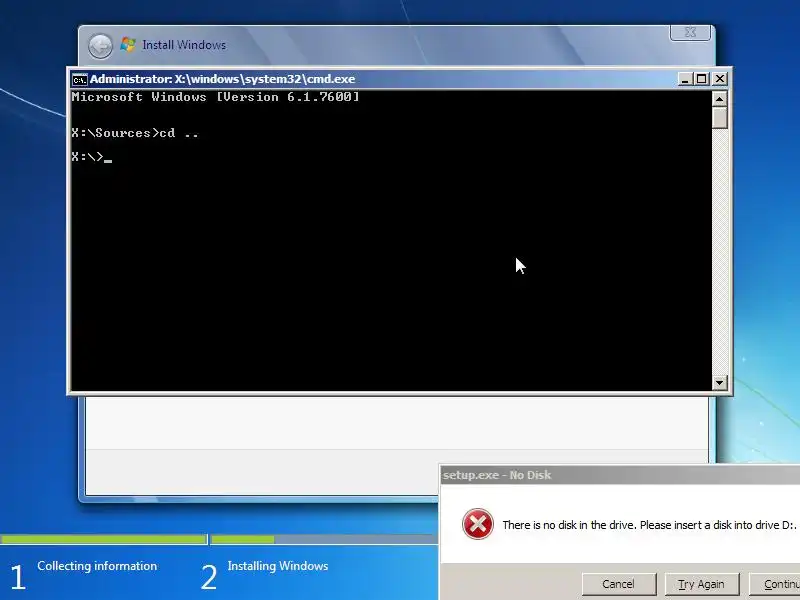Click the cmd scrollbar up arrow

click(x=719, y=99)
